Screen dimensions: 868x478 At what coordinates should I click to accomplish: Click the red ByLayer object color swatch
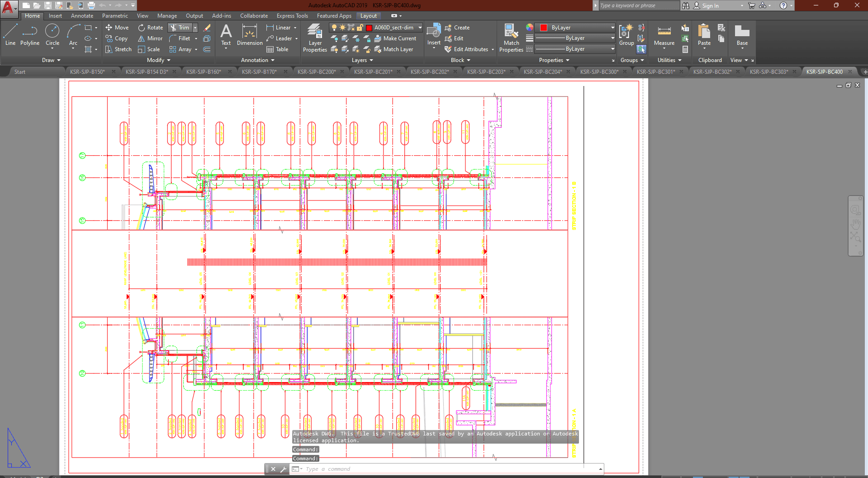click(544, 28)
